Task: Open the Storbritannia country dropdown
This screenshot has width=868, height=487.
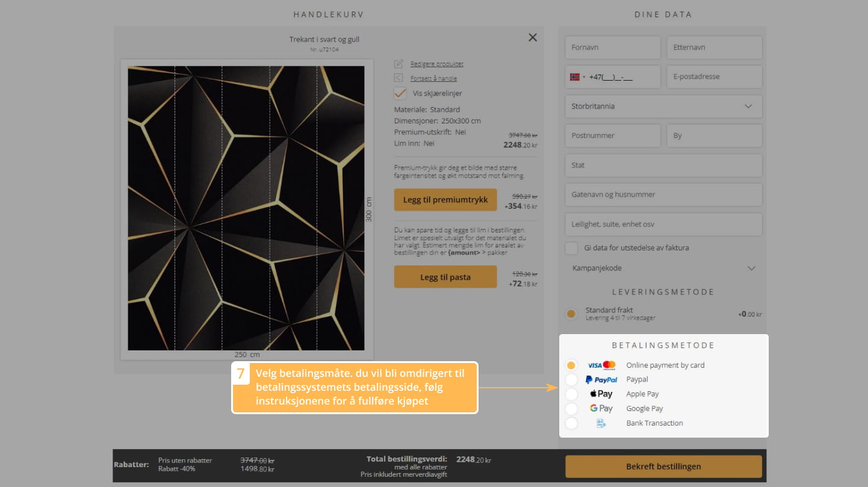Action: tap(663, 107)
